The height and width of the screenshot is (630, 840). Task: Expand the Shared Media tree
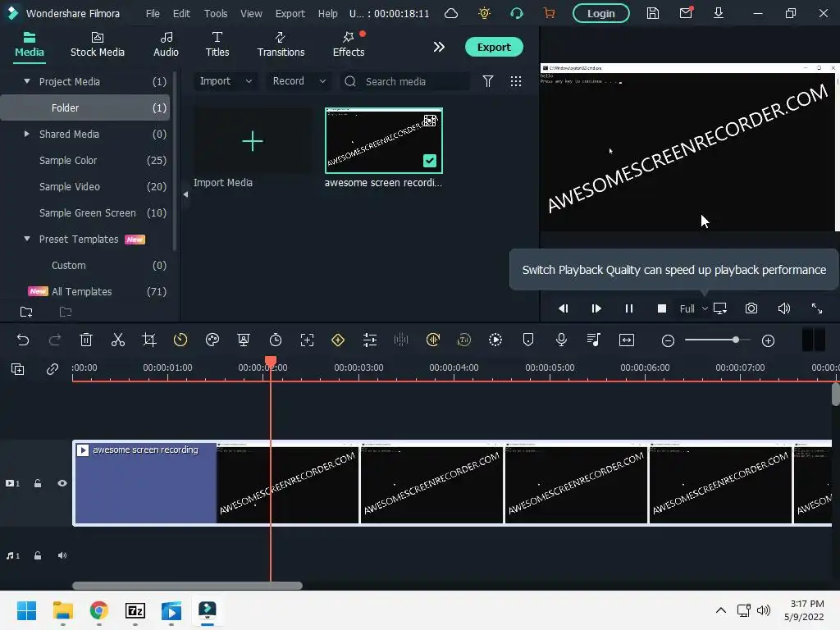27,134
